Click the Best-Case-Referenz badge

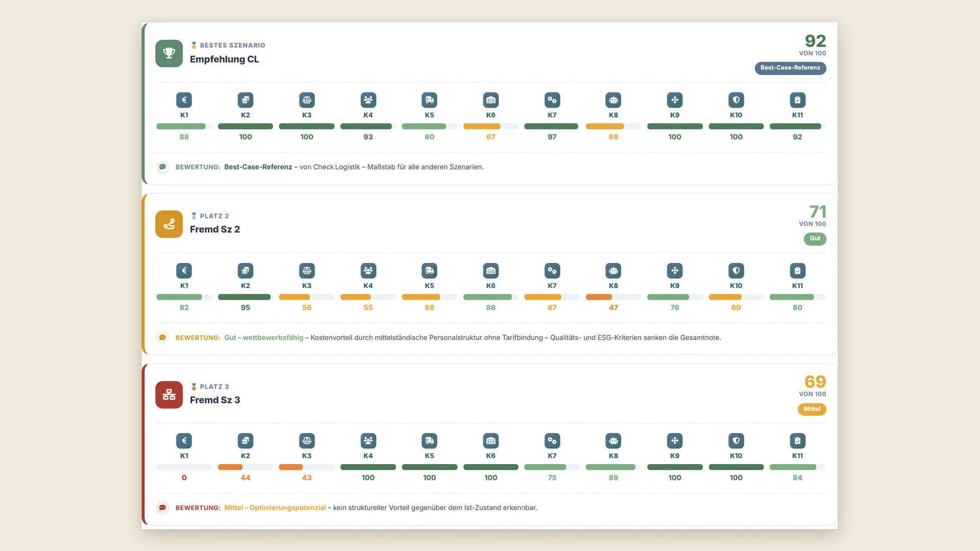[x=790, y=68]
